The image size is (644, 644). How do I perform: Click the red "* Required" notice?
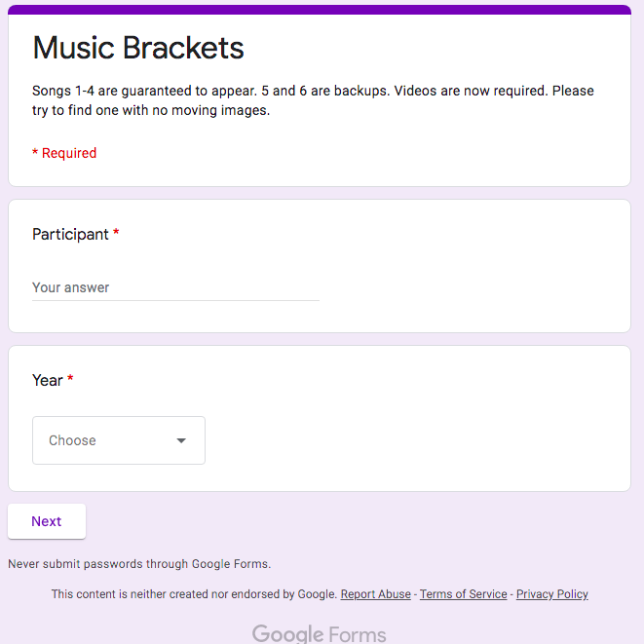tap(64, 153)
